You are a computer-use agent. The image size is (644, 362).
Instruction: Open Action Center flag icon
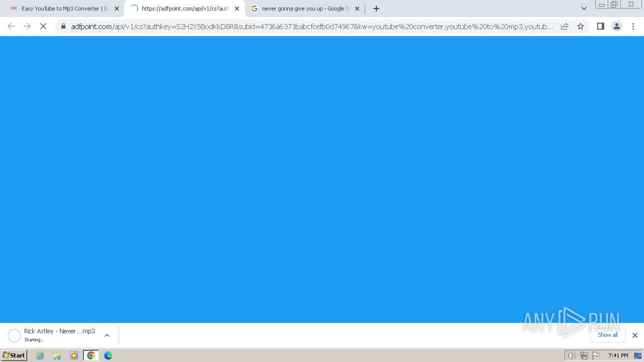596,355
